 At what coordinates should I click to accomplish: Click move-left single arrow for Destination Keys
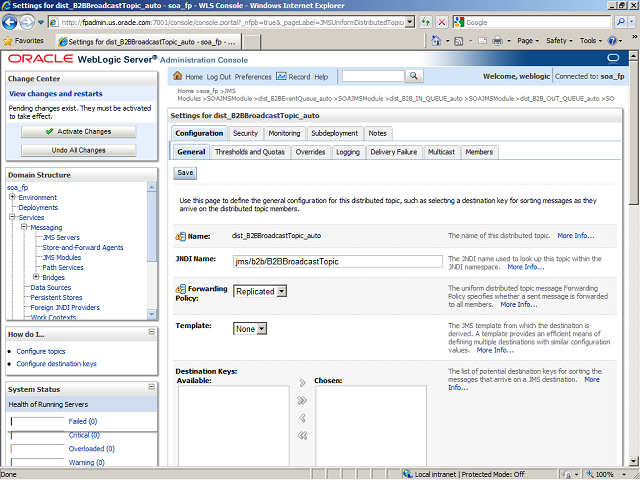303,417
